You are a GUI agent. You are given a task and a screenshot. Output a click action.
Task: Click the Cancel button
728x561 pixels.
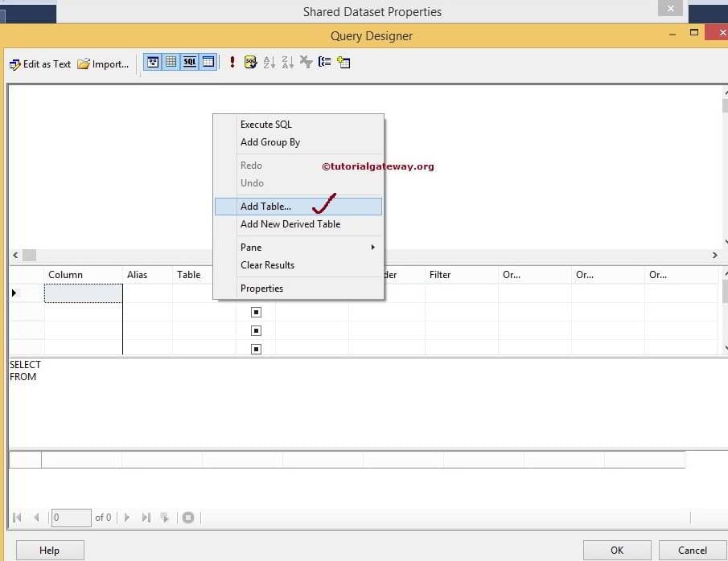coord(693,551)
